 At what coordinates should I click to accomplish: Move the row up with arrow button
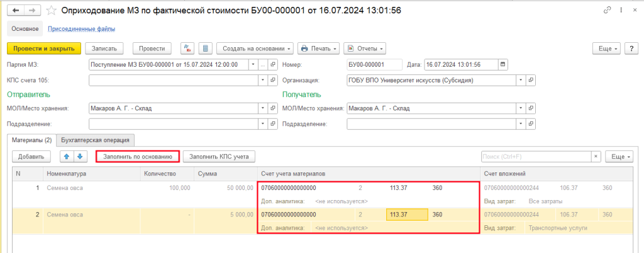tap(65, 156)
